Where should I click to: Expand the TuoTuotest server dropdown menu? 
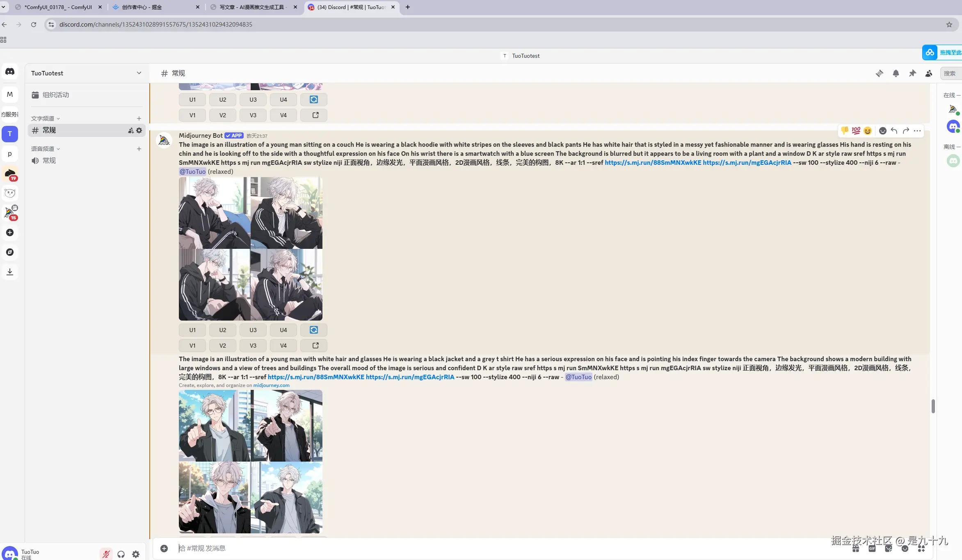[x=139, y=73]
